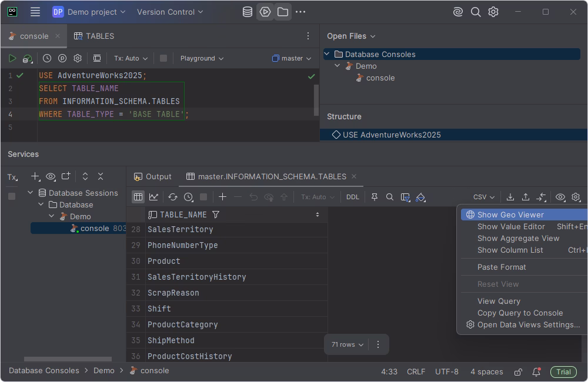Open editor tab options kebab menu
Image resolution: width=588 pixels, height=382 pixels.
click(x=308, y=36)
